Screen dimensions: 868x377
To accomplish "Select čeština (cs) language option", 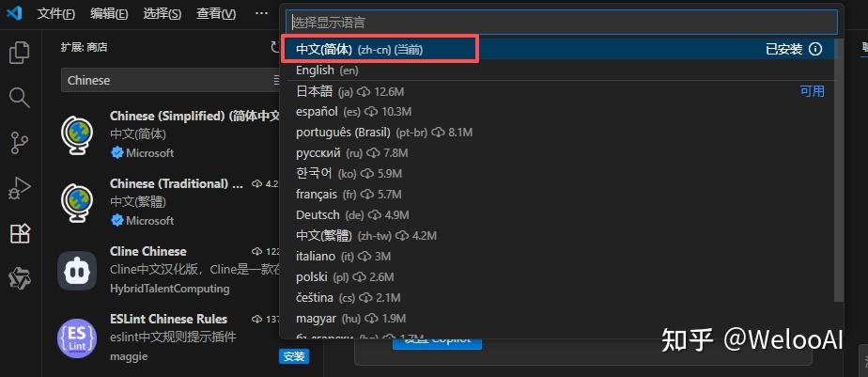I will tap(561, 298).
